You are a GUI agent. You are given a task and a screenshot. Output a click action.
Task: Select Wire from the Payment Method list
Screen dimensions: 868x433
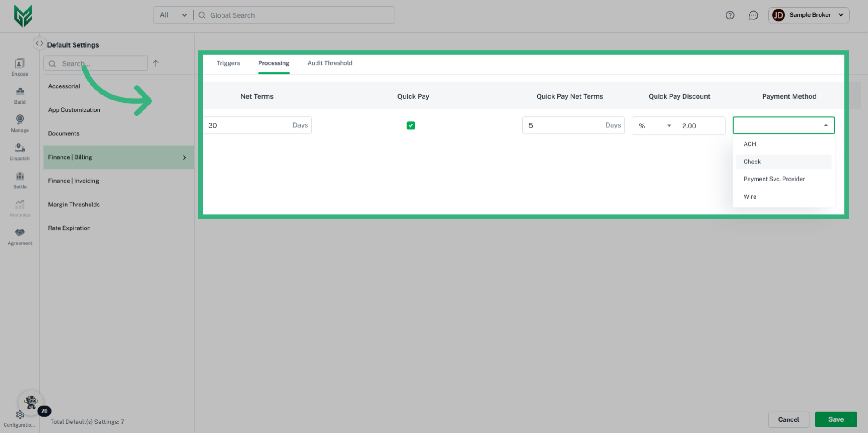coord(750,196)
